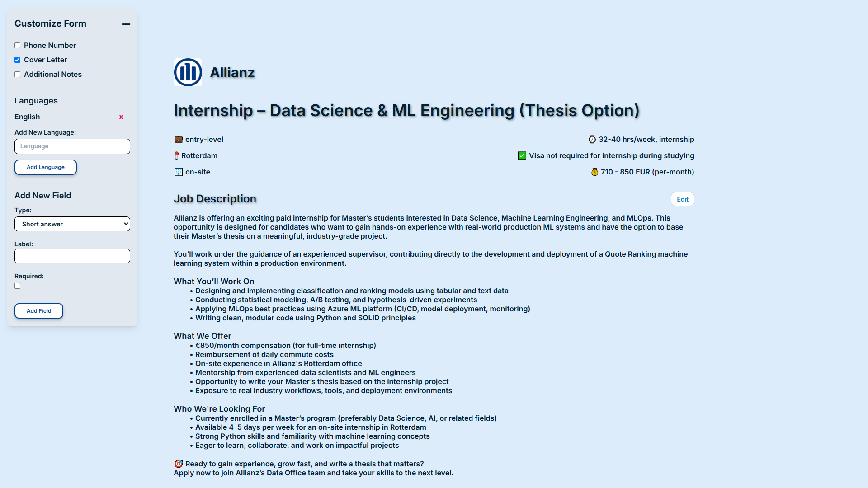Toggle the Required field checkbox

(x=17, y=286)
